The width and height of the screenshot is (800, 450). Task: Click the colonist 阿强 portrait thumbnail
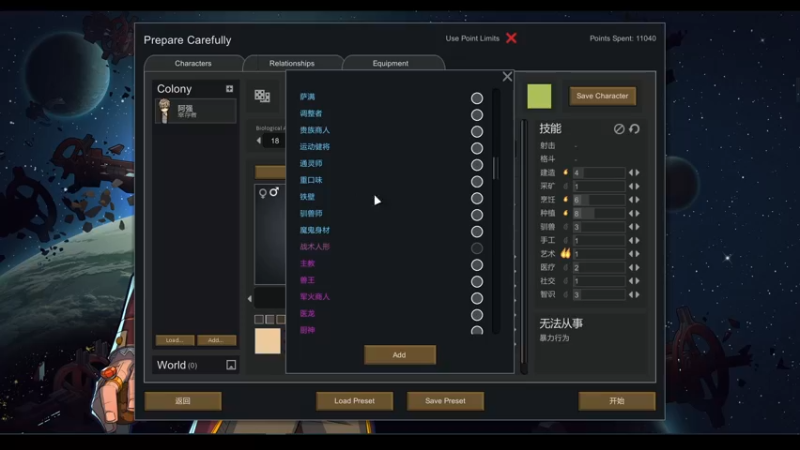click(x=164, y=111)
